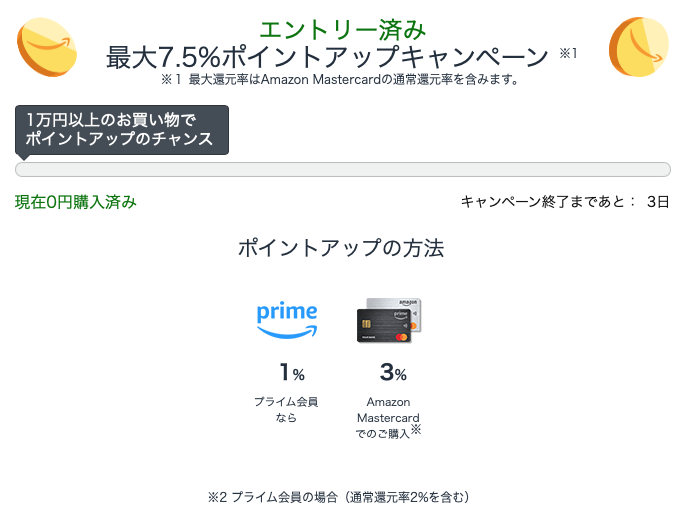Click the ポイントアップの方法 section heading
The width and height of the screenshot is (687, 517).
click(x=341, y=248)
